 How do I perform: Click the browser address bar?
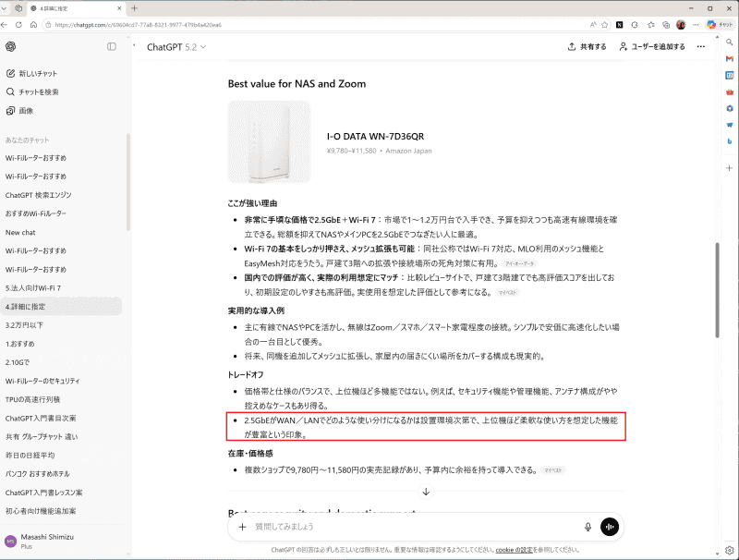pos(139,27)
